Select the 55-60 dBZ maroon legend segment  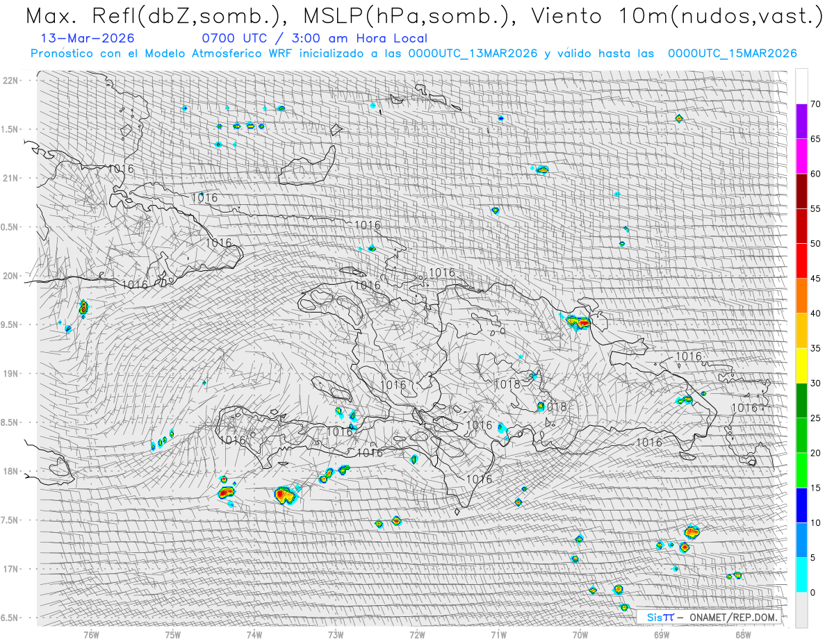[801, 191]
